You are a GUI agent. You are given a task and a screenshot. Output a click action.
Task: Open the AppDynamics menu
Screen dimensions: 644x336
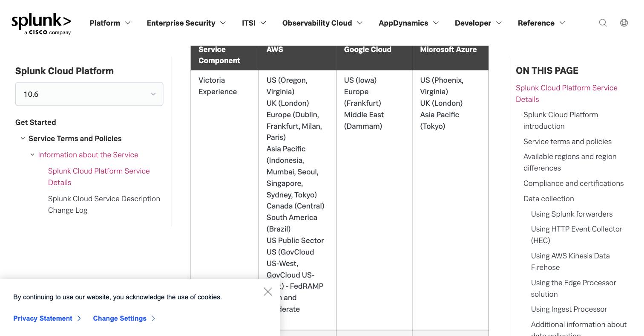[408, 23]
